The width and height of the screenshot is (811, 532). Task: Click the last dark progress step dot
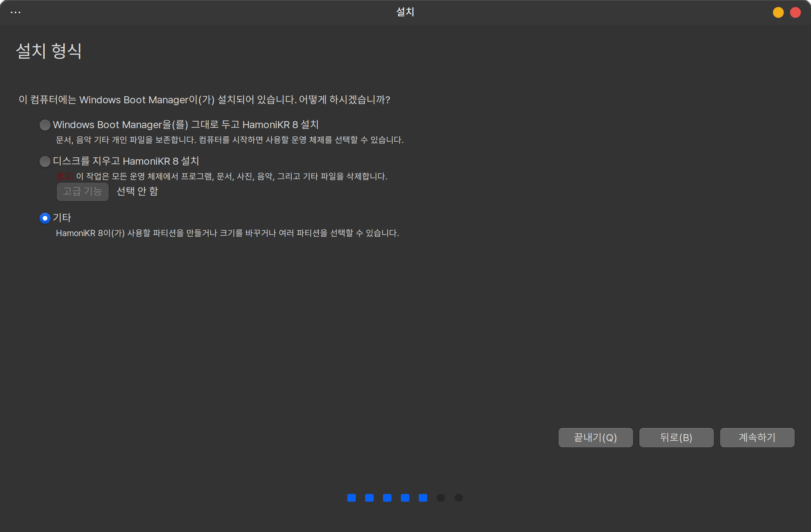(x=459, y=498)
